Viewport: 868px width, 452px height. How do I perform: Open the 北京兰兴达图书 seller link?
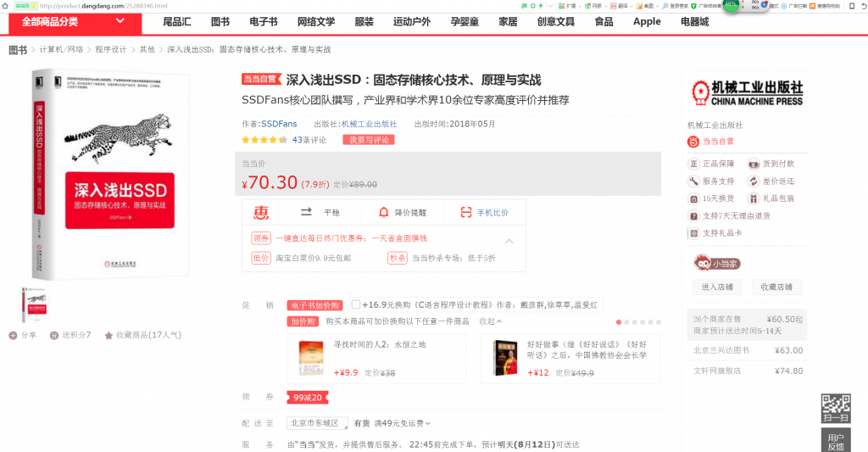pyautogui.click(x=721, y=350)
